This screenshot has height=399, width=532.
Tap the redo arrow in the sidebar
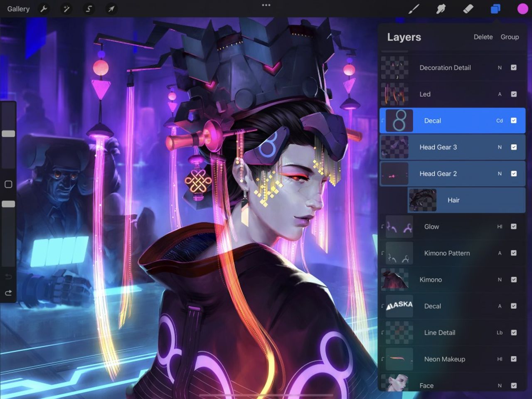point(8,293)
